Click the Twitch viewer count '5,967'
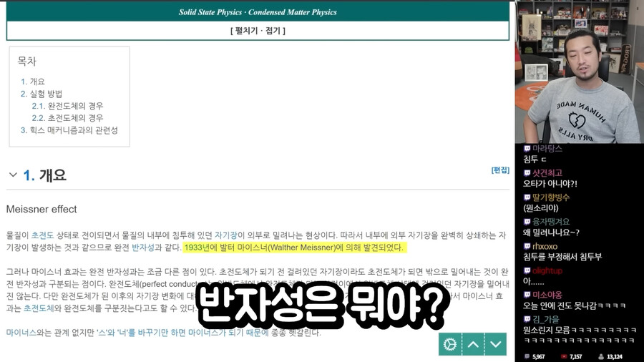644x362 pixels. [538, 357]
